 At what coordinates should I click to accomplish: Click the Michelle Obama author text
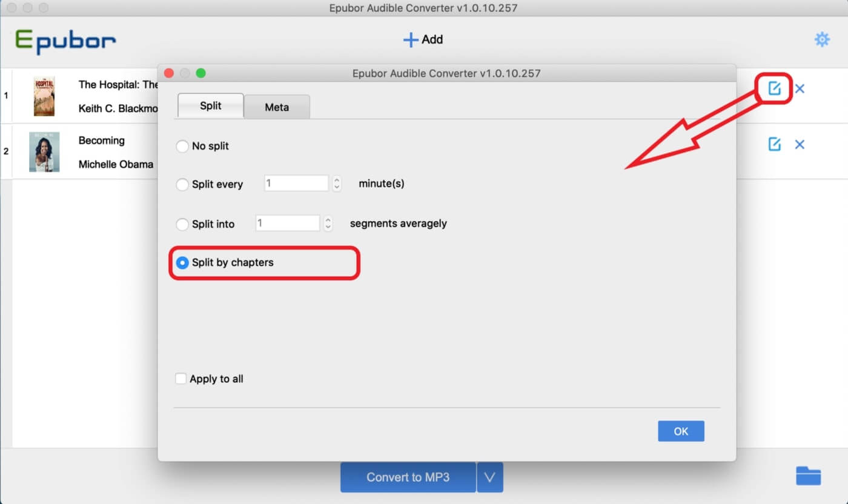(x=116, y=164)
